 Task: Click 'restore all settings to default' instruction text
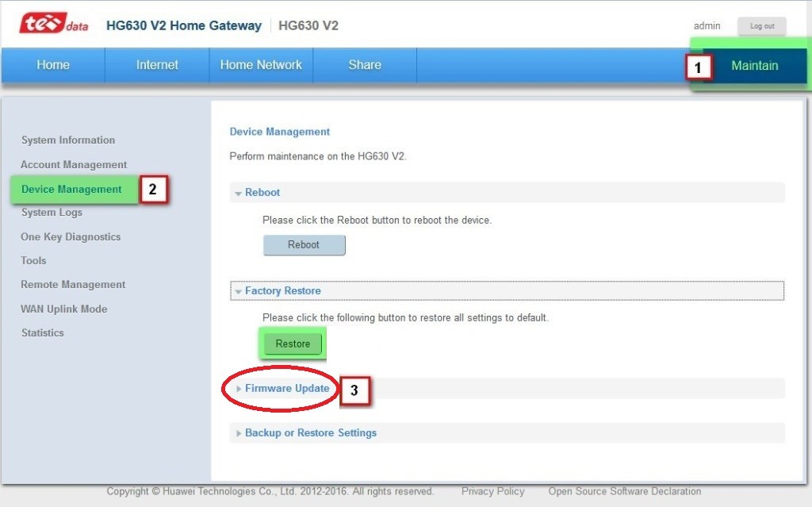405,317
